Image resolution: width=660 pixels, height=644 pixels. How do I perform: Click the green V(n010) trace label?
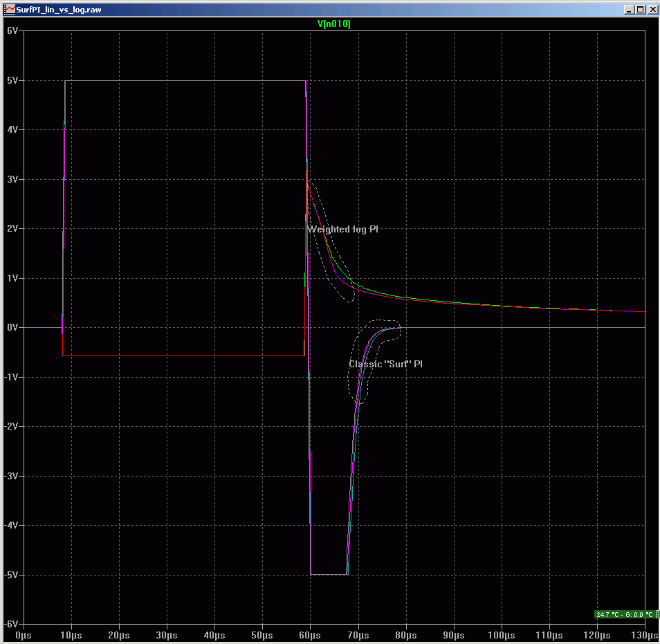coord(334,24)
